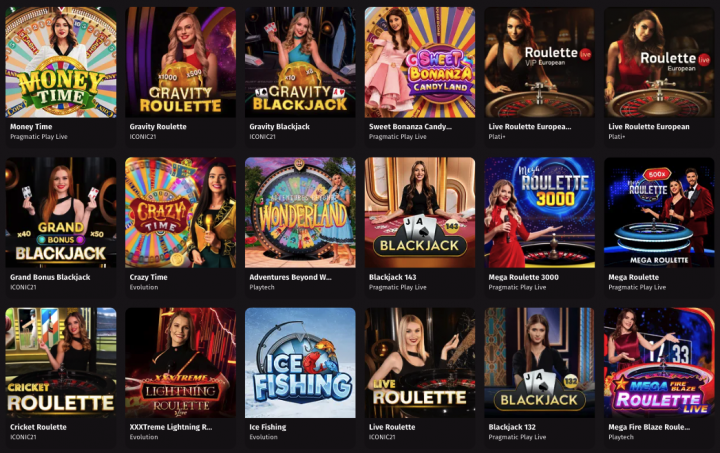Viewport: 720px width, 453px height.
Task: Open the Blackjack 132 game tile
Action: tap(540, 363)
